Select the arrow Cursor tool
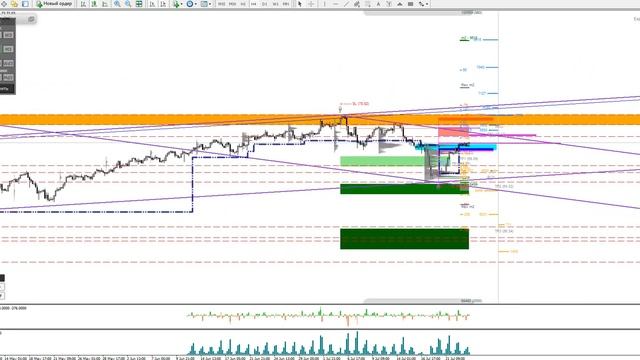This screenshot has height=360, width=640. pyautogui.click(x=300, y=4)
